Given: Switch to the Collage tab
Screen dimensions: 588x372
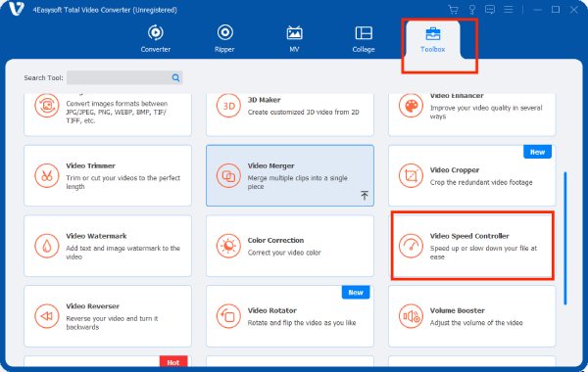Looking at the screenshot, I should (x=364, y=38).
